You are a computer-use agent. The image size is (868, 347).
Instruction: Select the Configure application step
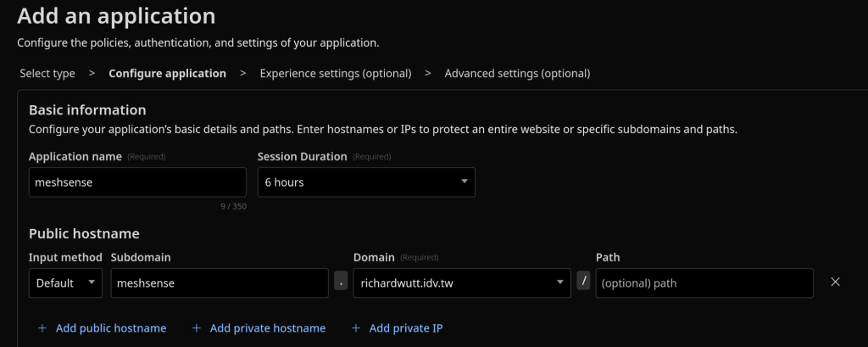point(167,73)
